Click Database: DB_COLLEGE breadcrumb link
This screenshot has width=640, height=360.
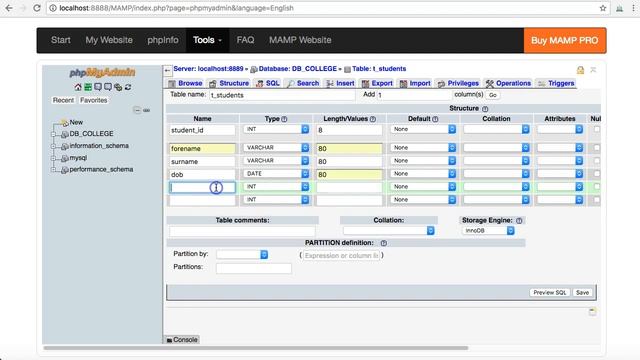coord(298,69)
